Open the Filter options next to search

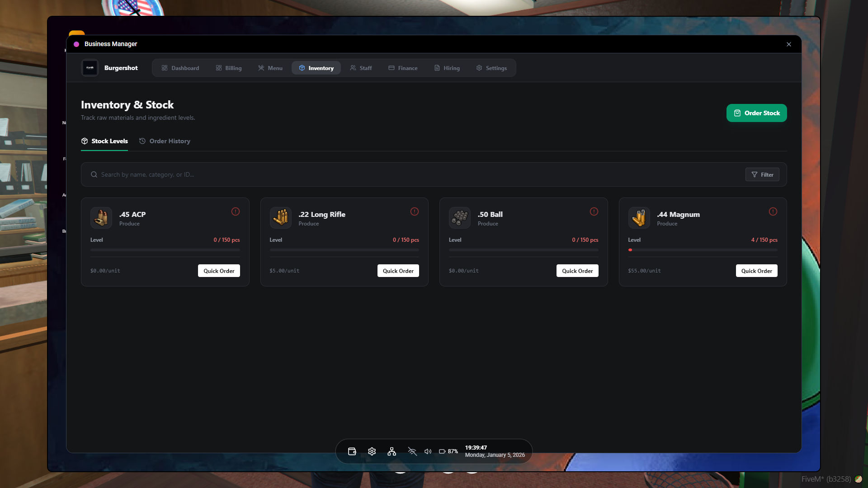762,174
